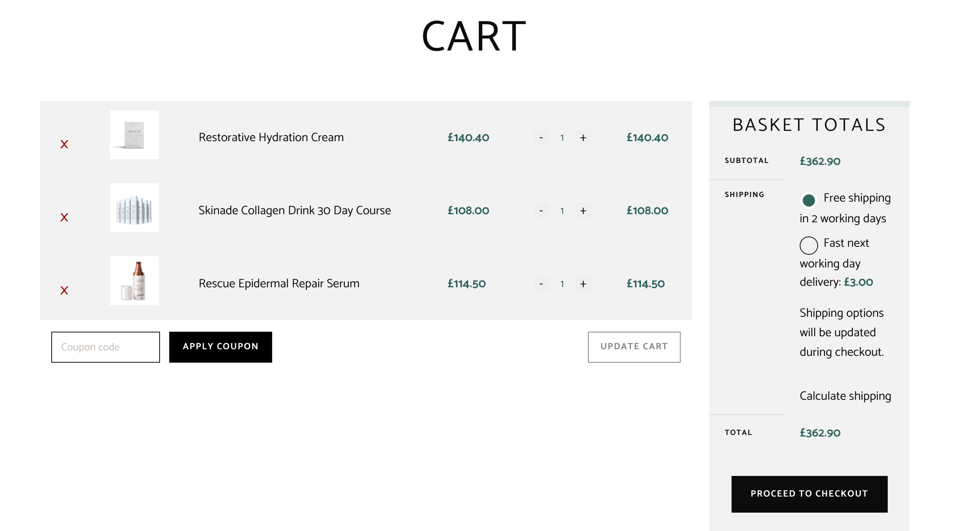Decrease quantity of Skinade Collagen Drink

tap(541, 211)
